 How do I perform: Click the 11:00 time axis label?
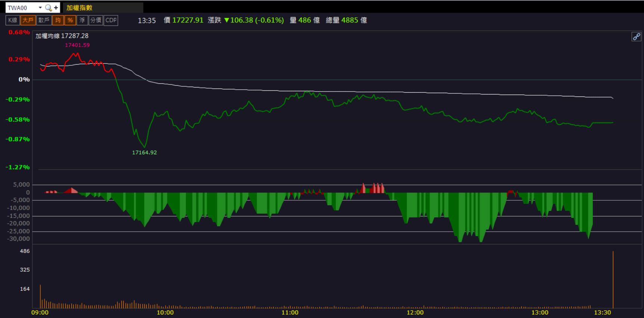[290, 312]
